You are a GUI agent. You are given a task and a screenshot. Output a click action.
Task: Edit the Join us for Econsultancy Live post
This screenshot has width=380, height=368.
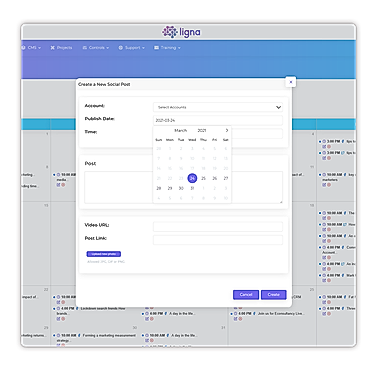click(x=235, y=319)
